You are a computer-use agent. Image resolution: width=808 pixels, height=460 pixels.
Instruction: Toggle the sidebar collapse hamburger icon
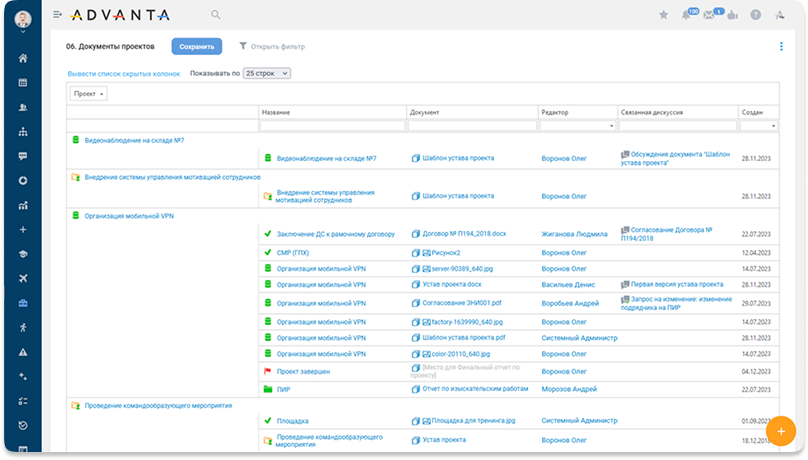click(x=57, y=15)
